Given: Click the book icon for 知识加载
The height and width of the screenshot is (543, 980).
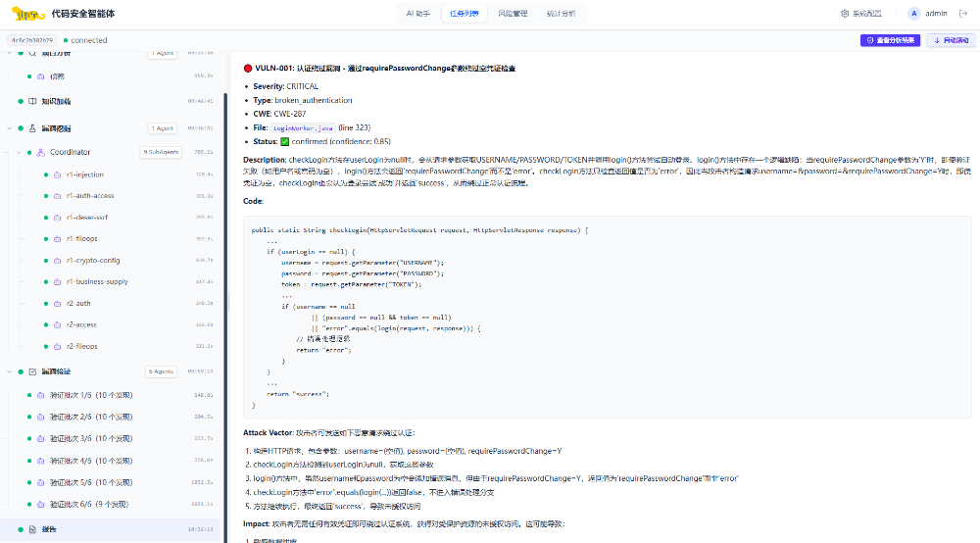Looking at the screenshot, I should point(32,101).
